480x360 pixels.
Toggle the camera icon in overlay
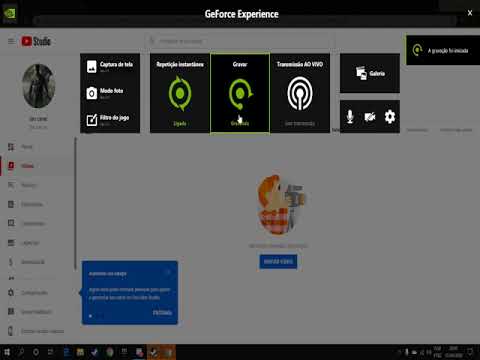click(370, 117)
